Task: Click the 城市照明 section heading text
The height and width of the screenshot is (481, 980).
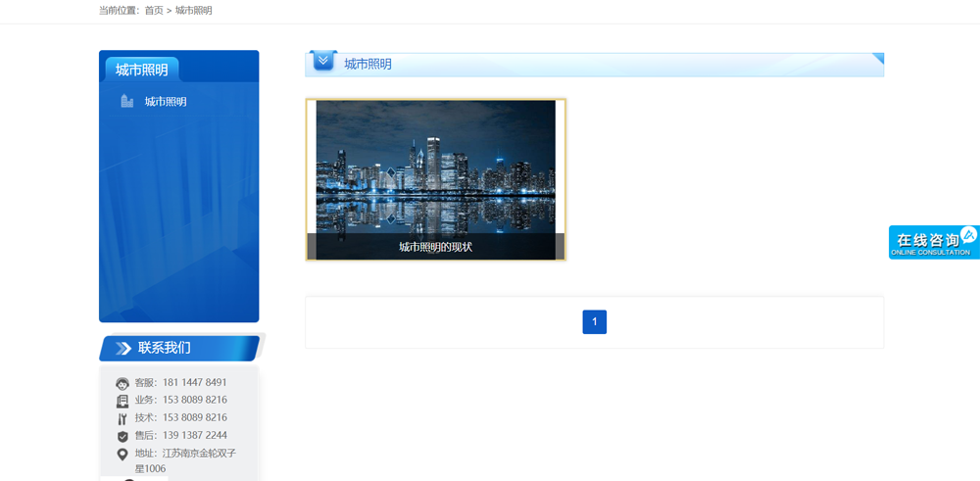Action: click(367, 65)
